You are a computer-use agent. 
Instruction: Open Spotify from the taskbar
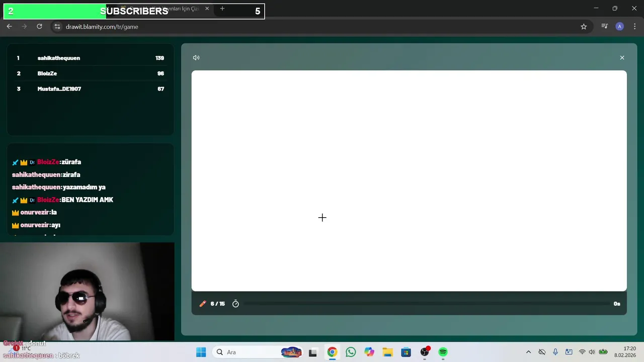443,352
